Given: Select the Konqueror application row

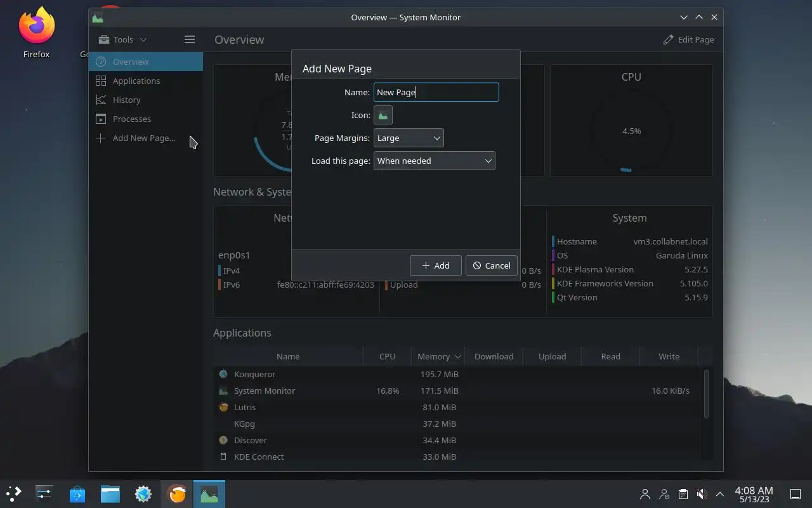Looking at the screenshot, I should tap(457, 374).
